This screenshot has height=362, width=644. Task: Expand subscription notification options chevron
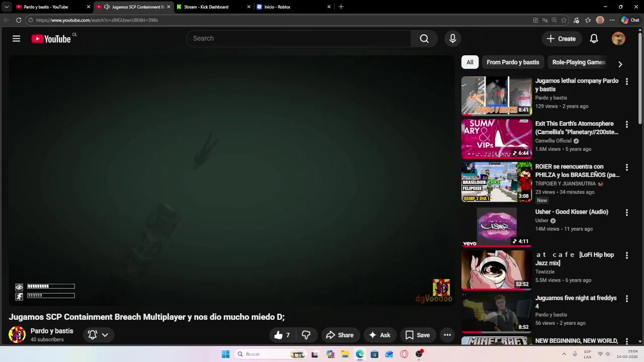[105, 335]
